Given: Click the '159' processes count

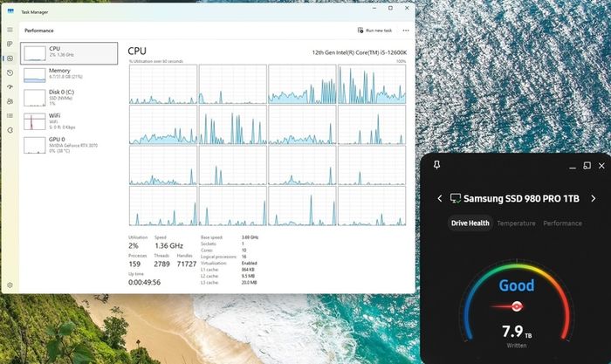Looking at the screenshot, I should (x=134, y=264).
